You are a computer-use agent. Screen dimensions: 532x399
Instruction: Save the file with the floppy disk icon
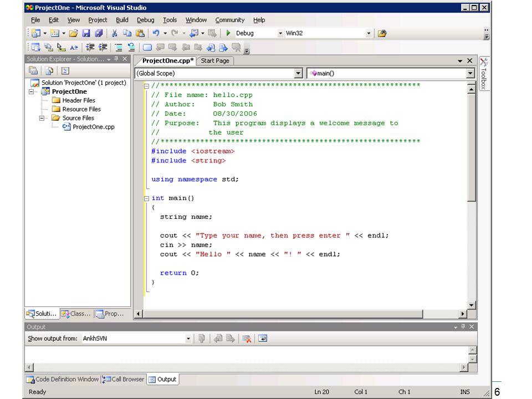[86, 33]
